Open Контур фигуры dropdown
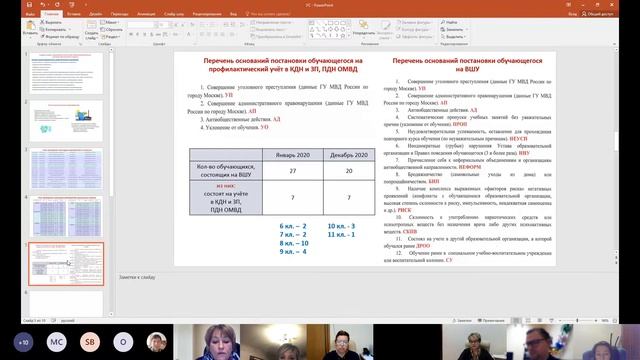Screen dimensions: 640x360 (x=413, y=29)
